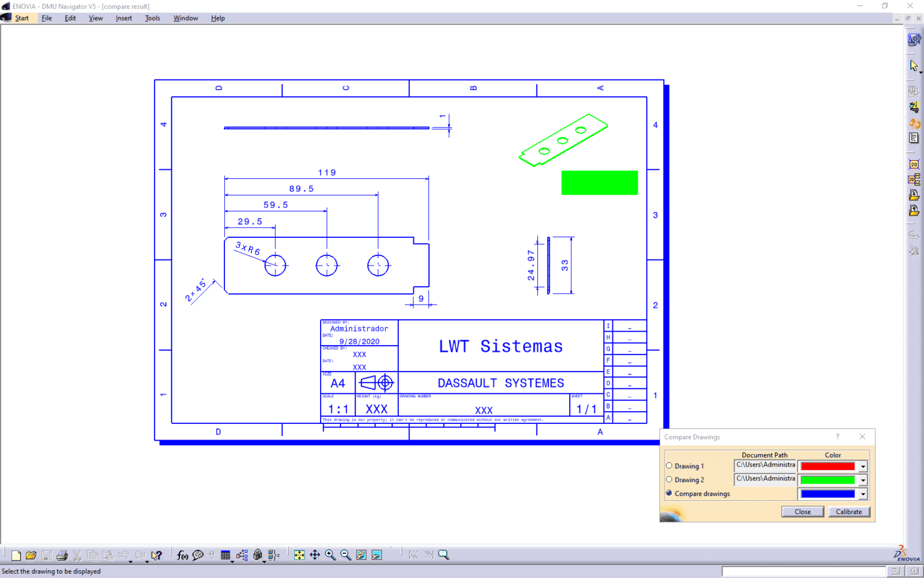
Task: Open the color dropdown for Drawing 1
Action: coord(863,465)
